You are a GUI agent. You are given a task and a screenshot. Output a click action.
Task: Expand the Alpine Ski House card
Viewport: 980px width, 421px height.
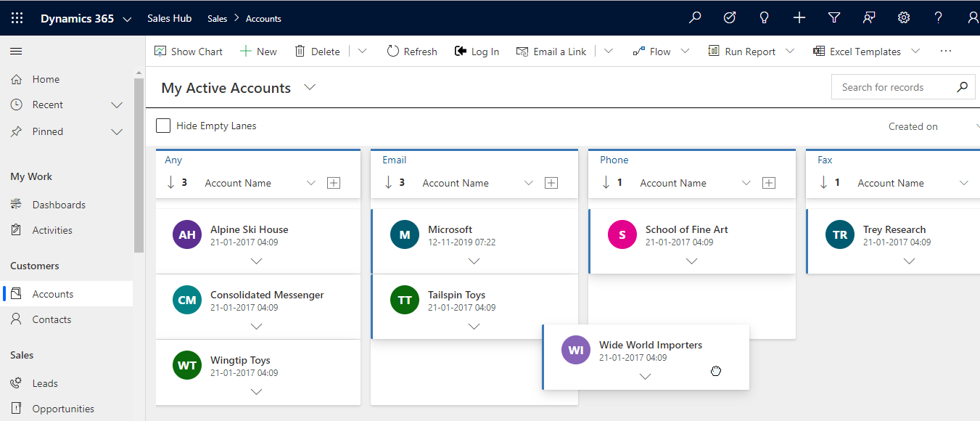click(x=256, y=261)
